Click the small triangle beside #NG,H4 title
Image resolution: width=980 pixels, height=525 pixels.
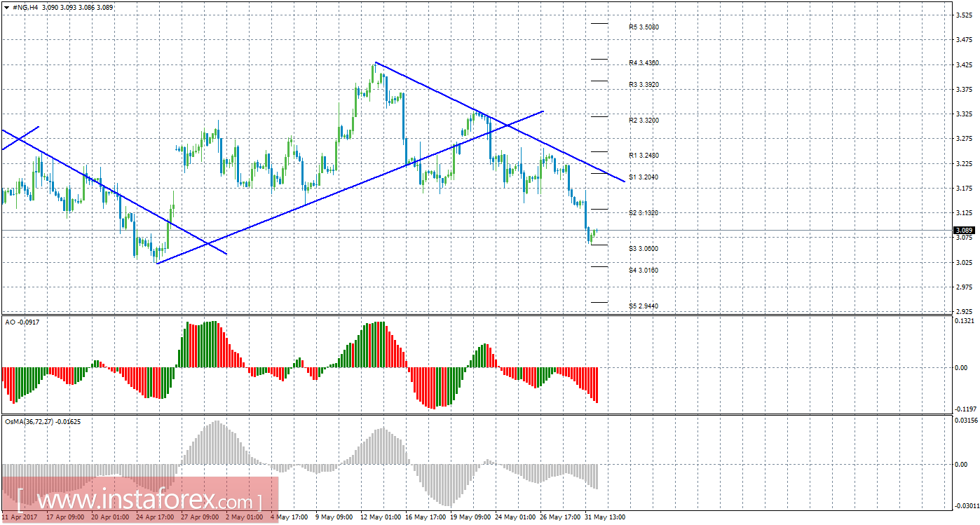pyautogui.click(x=6, y=7)
